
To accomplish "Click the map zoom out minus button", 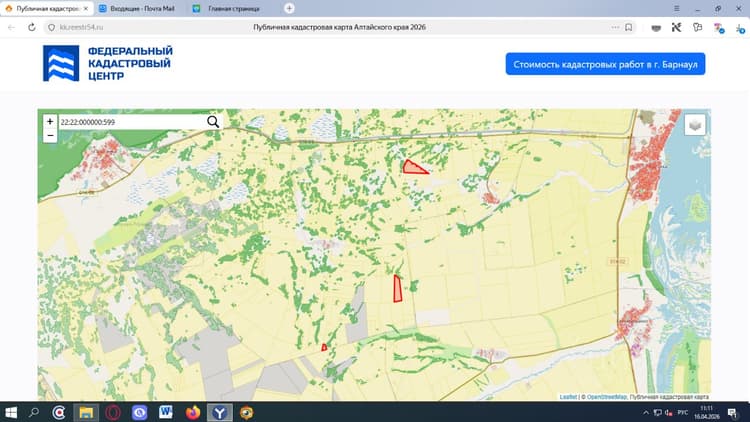I will (50, 135).
